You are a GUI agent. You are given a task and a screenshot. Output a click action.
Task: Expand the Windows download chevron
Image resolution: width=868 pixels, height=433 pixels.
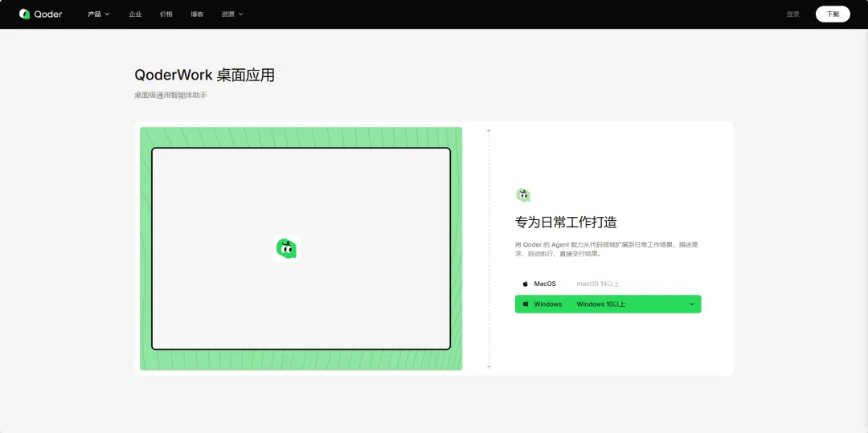692,304
